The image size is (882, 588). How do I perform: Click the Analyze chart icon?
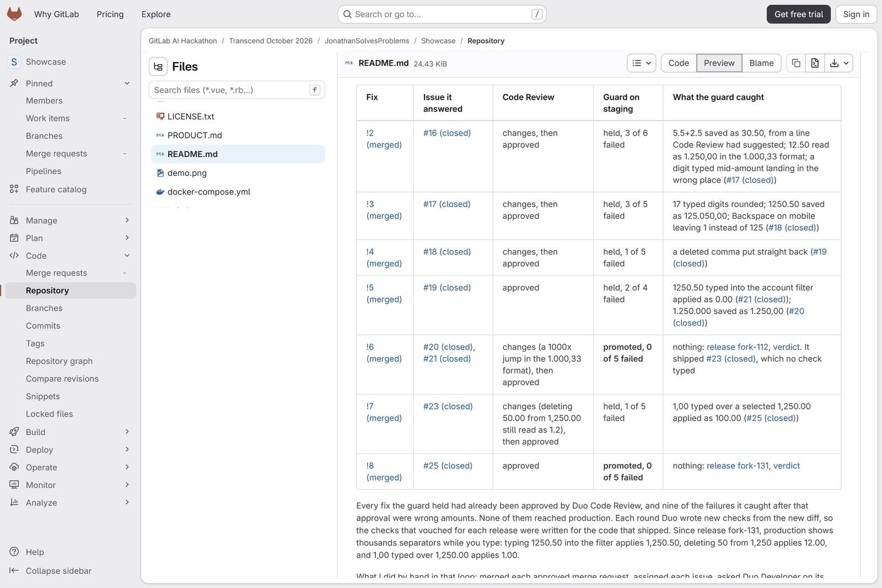tap(14, 502)
